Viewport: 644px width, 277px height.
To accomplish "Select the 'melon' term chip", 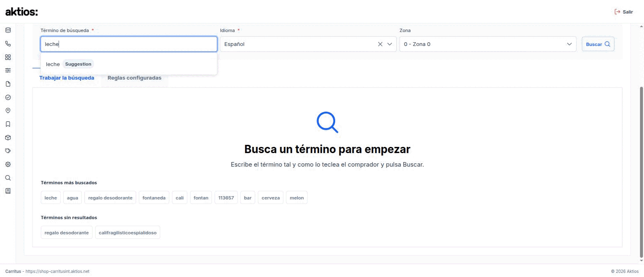I will coord(297,198).
